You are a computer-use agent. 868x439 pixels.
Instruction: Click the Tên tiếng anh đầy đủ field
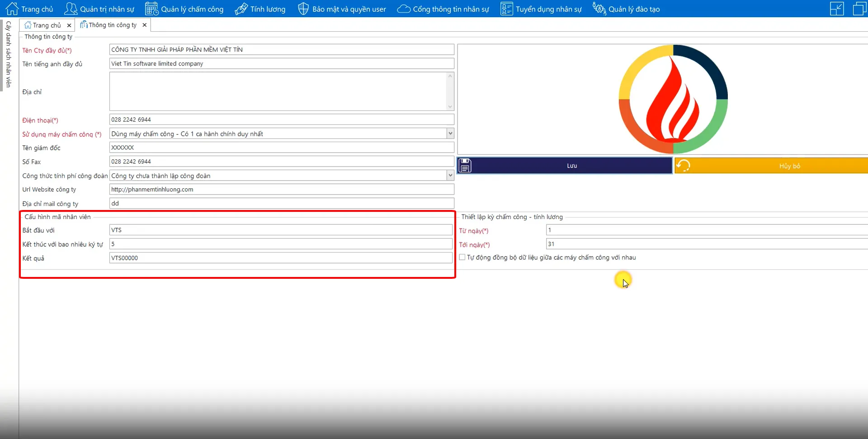coord(282,63)
